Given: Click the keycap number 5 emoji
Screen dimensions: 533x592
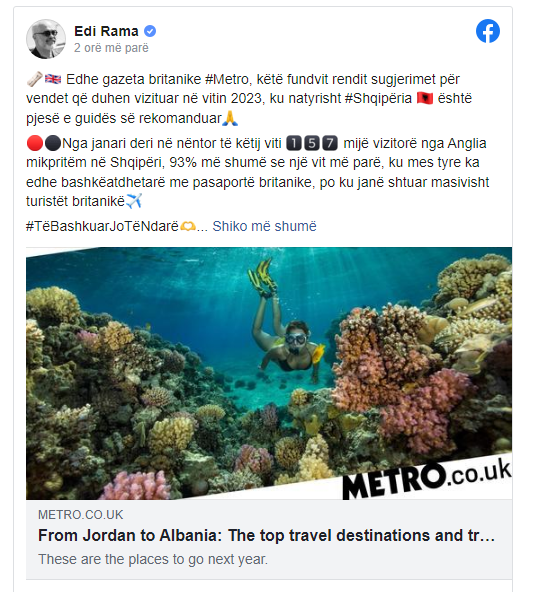Looking at the screenshot, I should coord(312,143).
